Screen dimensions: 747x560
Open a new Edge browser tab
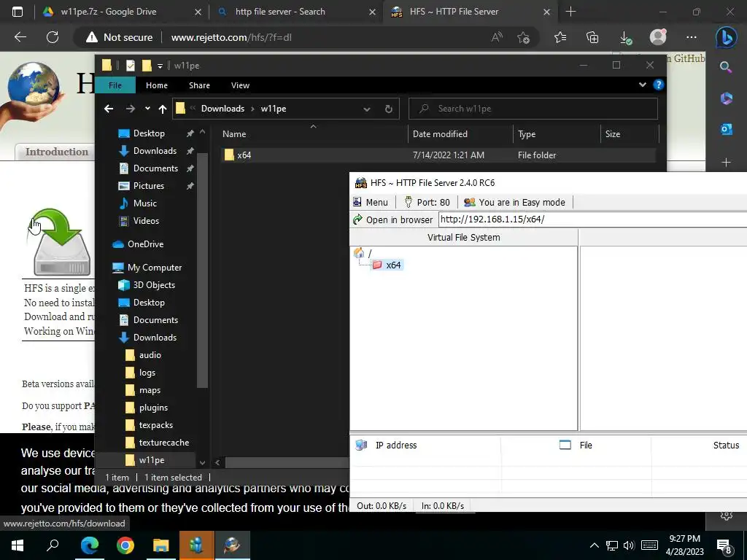570,12
